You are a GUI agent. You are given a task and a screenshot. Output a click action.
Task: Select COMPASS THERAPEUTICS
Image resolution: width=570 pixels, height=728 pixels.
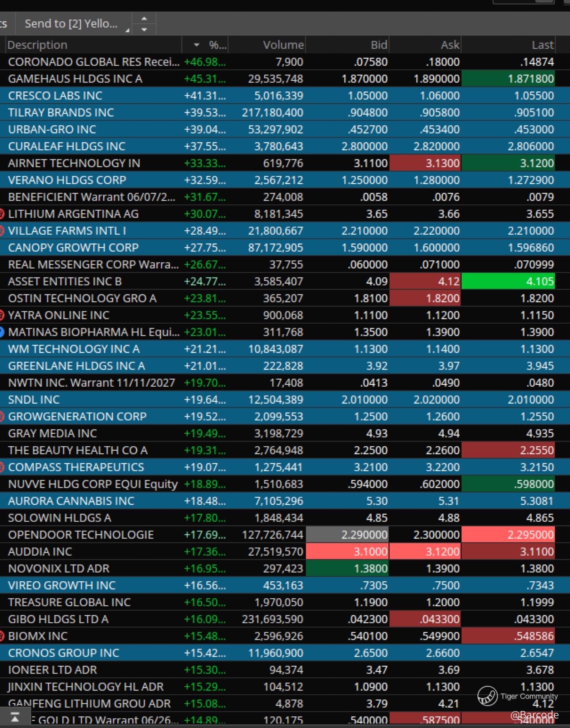point(76,468)
